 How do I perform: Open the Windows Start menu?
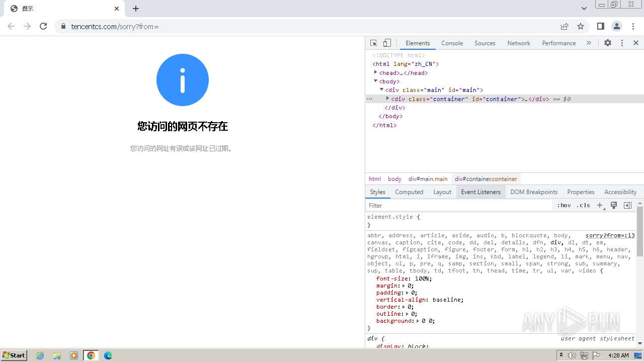pyautogui.click(x=14, y=355)
